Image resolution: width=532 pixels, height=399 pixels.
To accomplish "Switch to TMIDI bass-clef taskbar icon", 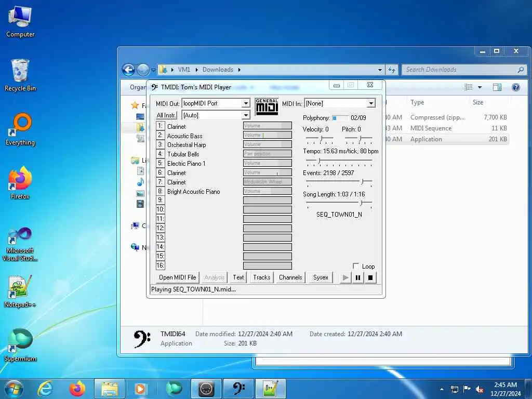I will click(238, 389).
